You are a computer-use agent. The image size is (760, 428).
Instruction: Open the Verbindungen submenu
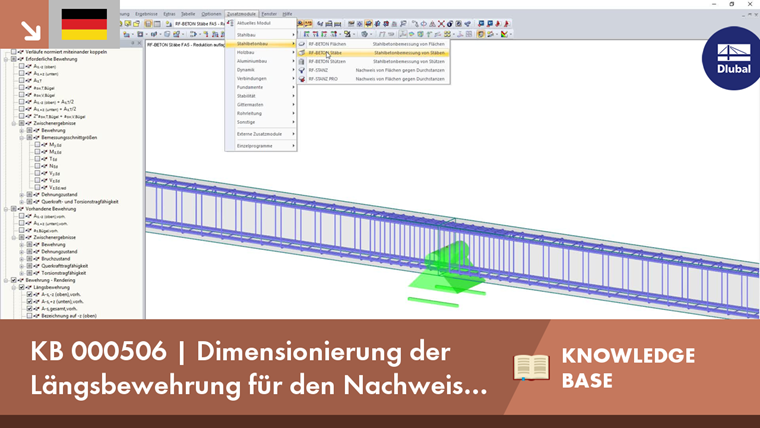coord(261,79)
